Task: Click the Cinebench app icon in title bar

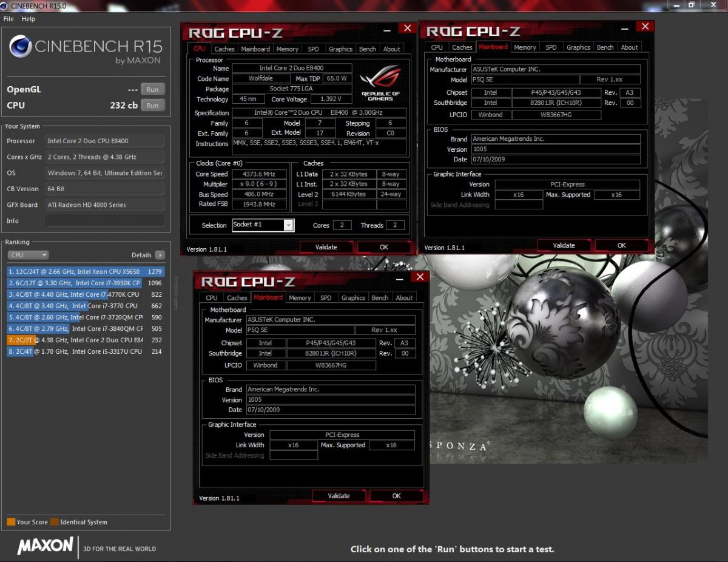Action: tap(5, 5)
